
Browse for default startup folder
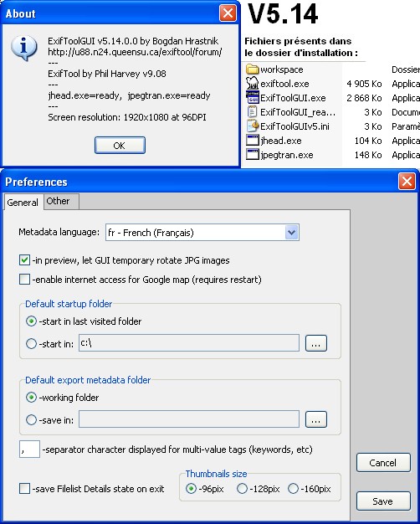316,343
